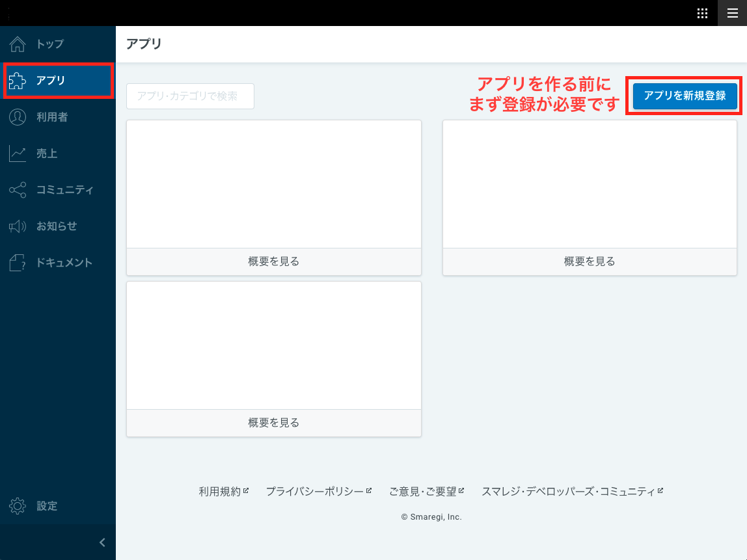This screenshot has width=747, height=560.
Task: Collapse the sidebar with the chevron arrow
Action: [x=102, y=542]
